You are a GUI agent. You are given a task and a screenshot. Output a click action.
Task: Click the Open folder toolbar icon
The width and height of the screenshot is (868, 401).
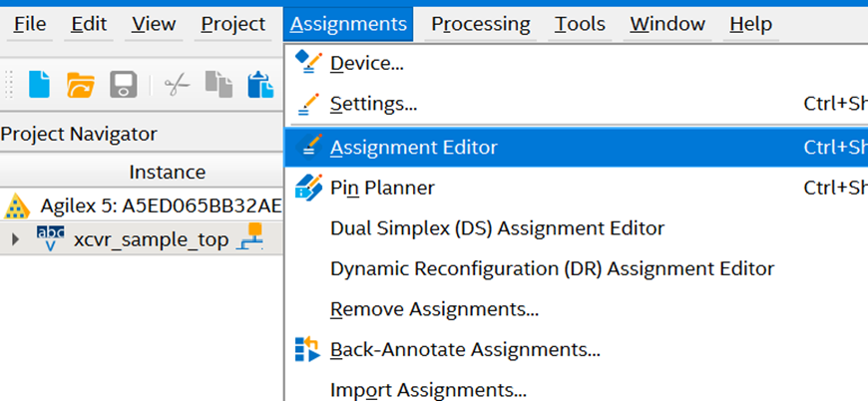(x=80, y=85)
